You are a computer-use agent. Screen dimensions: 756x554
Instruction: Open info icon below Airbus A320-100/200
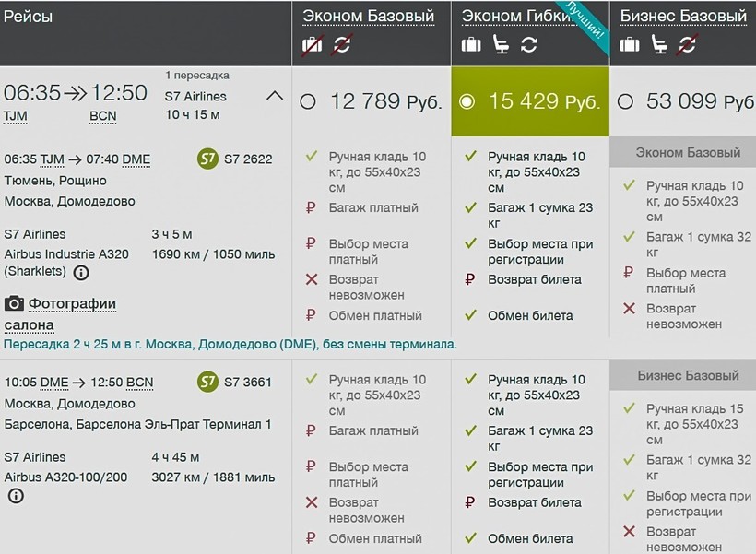pyautogui.click(x=16, y=496)
